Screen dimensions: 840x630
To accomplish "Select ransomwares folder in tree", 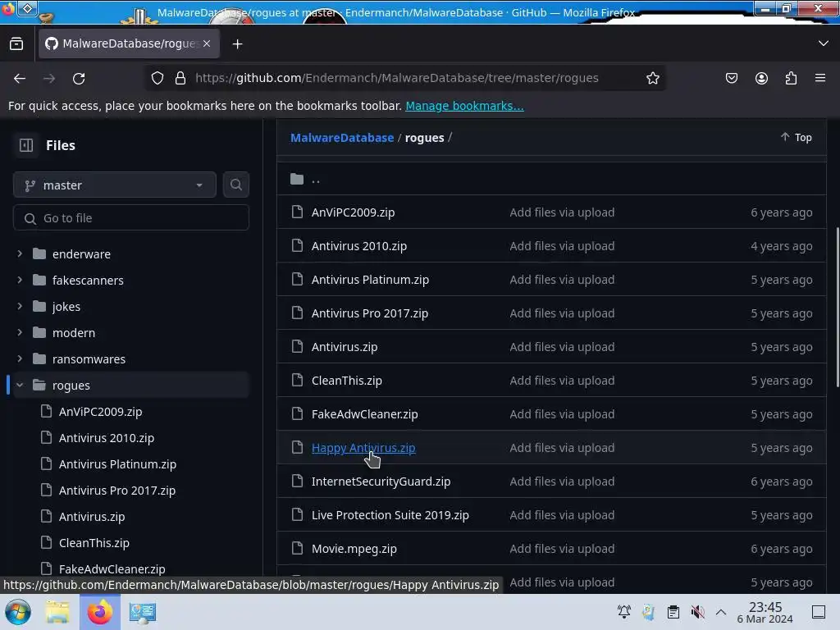I will click(x=89, y=359).
